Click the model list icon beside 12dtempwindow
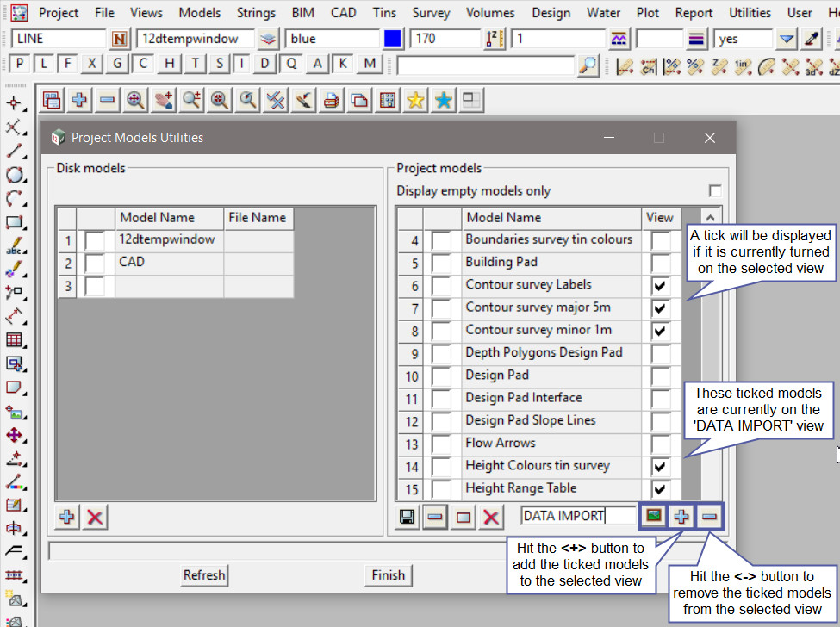This screenshot has width=840, height=627. (x=269, y=39)
